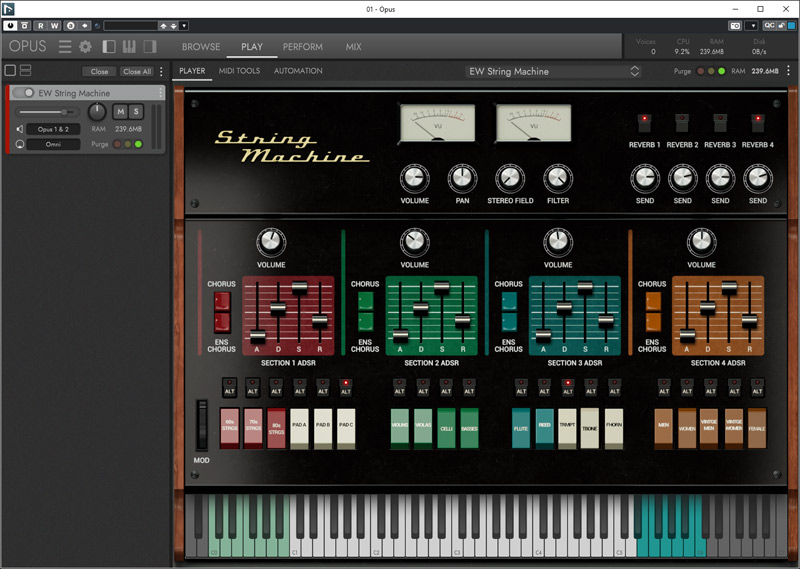Enable the Reverb 2 switch
The width and height of the screenshot is (800, 569).
pos(682,122)
